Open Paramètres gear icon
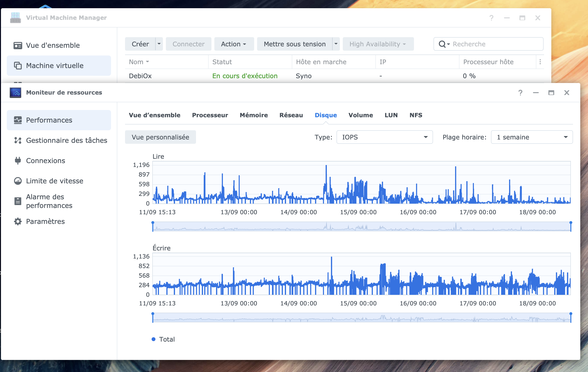The height and width of the screenshot is (372, 588). point(18,221)
